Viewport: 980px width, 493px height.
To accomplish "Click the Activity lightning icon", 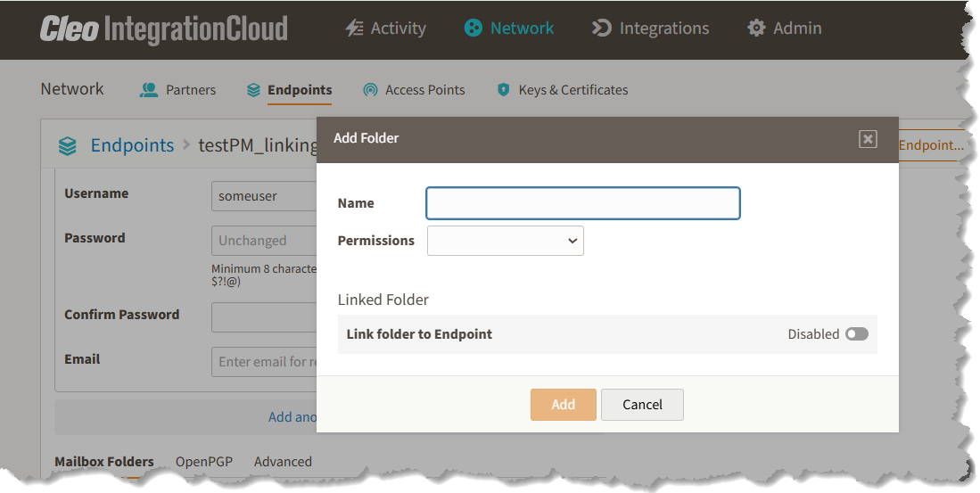I will [x=354, y=29].
